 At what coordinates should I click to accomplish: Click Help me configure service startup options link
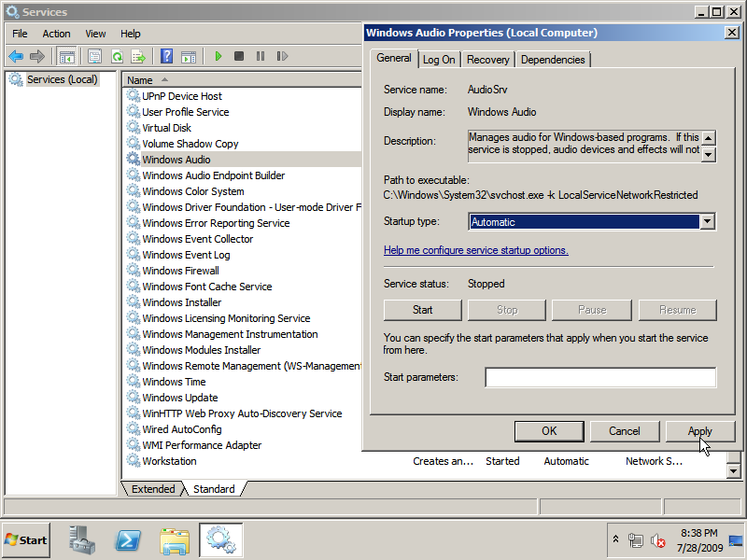476,250
